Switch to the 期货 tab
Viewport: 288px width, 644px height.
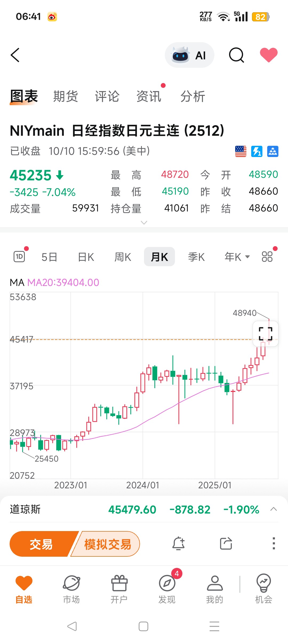[x=66, y=96]
